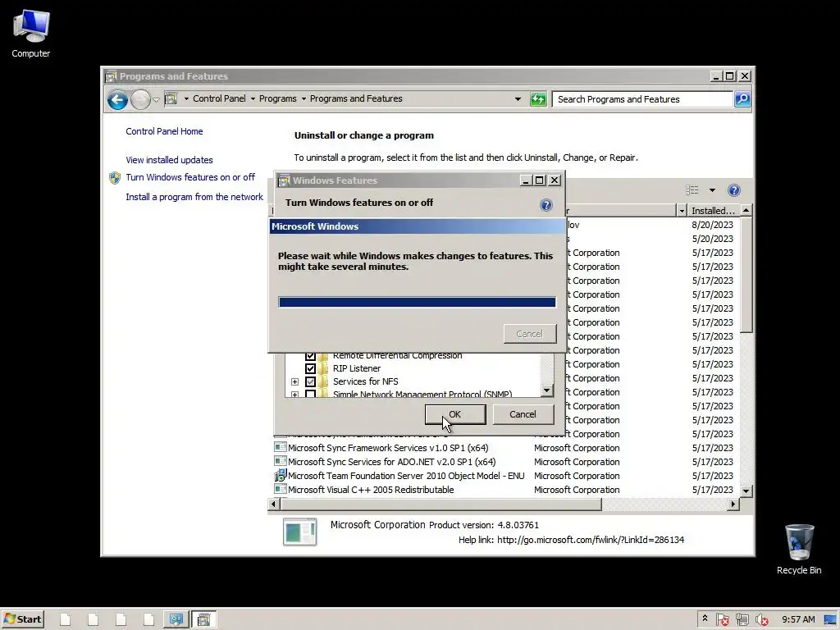The height and width of the screenshot is (630, 840).
Task: Click icon of Microsoft Sync Framework Services v1.0
Action: [x=280, y=447]
